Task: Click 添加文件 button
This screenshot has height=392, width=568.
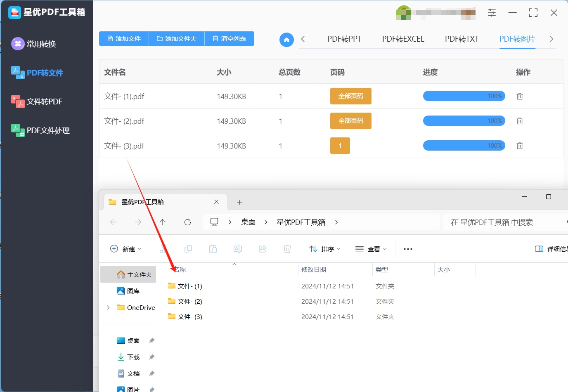Action: click(x=124, y=38)
